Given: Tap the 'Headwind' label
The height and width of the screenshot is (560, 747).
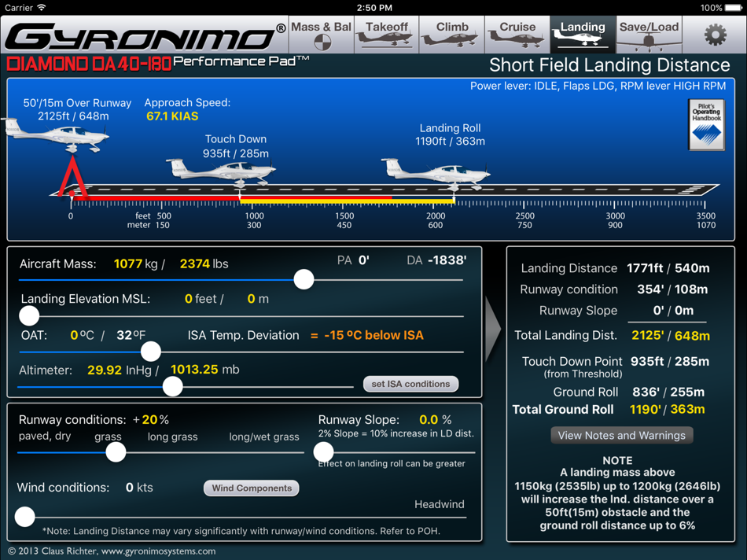Looking at the screenshot, I should (440, 504).
